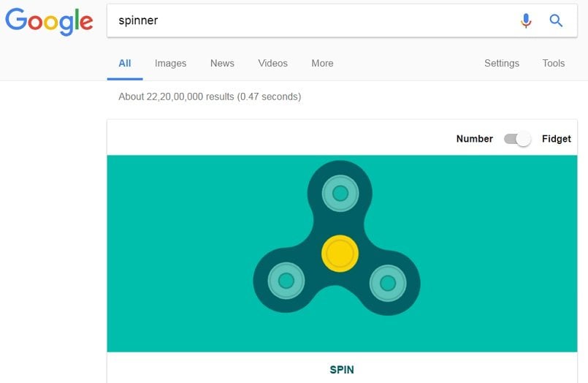Open the Settings dropdown

501,63
